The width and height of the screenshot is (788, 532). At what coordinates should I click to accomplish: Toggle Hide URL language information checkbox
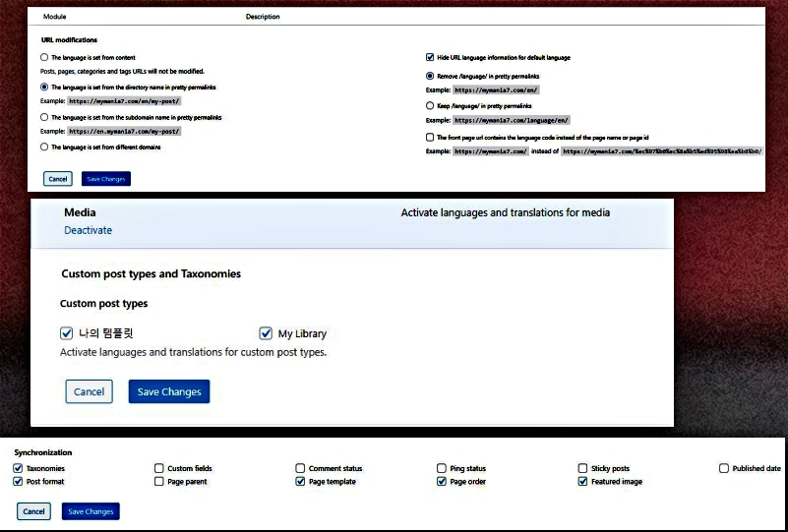430,58
